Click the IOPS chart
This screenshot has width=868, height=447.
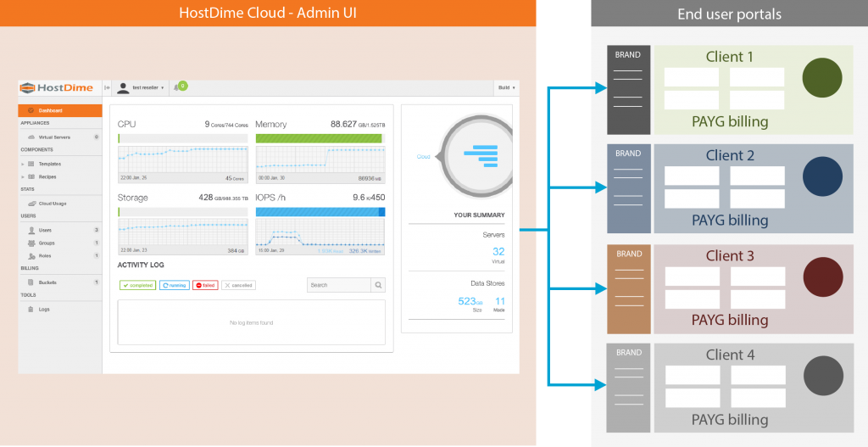[x=320, y=237]
